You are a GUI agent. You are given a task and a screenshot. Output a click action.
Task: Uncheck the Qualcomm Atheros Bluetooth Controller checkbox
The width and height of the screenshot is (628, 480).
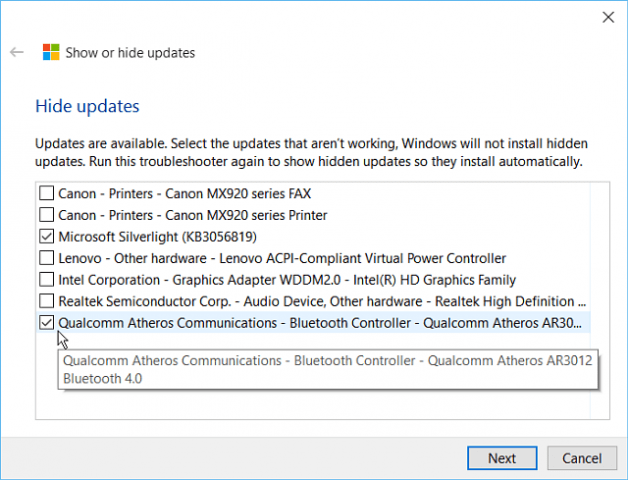coord(46,323)
